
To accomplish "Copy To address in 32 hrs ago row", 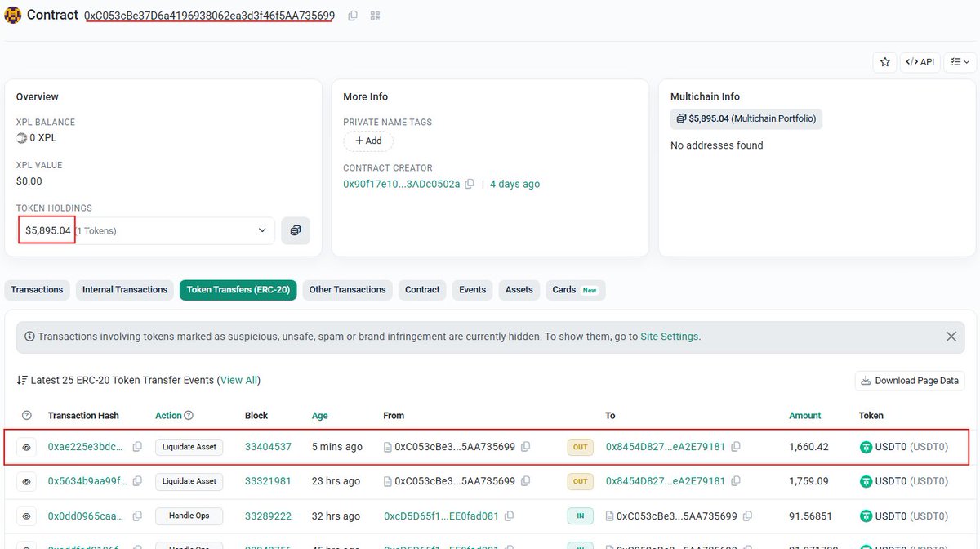I will (749, 516).
